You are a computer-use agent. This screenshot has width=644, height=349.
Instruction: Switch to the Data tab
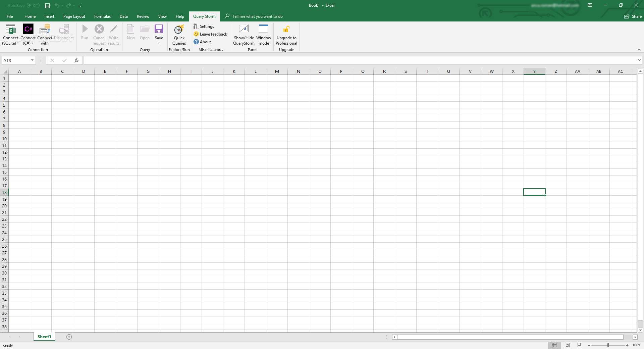[124, 16]
